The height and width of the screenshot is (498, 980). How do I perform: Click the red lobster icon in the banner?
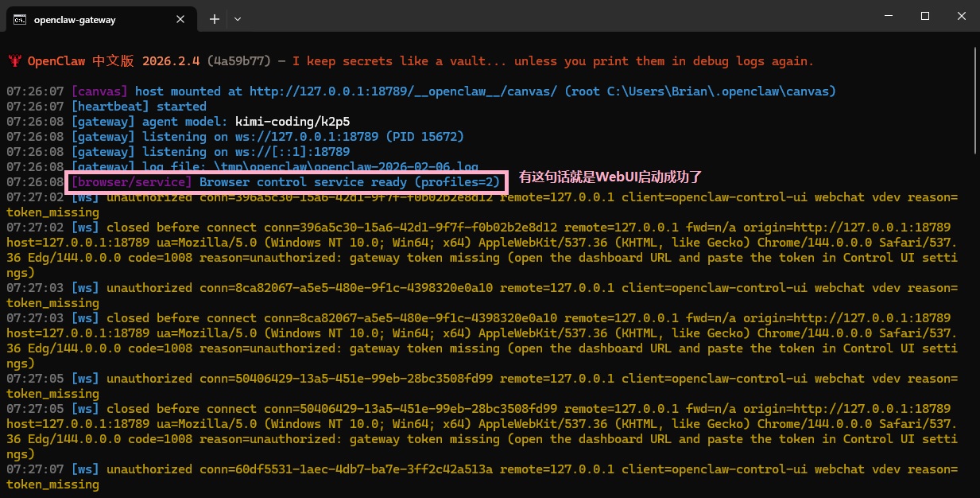click(14, 61)
